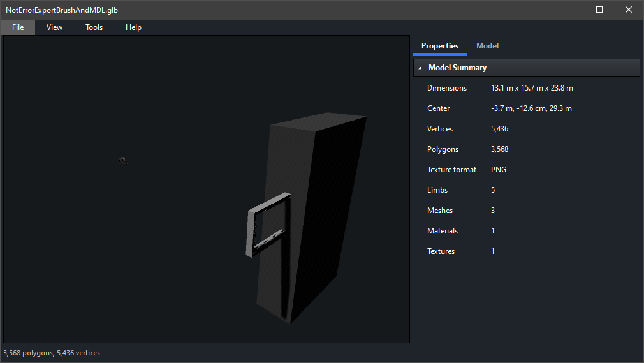Maximize the model viewer window
Viewport: 644px width, 363px height.
coord(599,10)
